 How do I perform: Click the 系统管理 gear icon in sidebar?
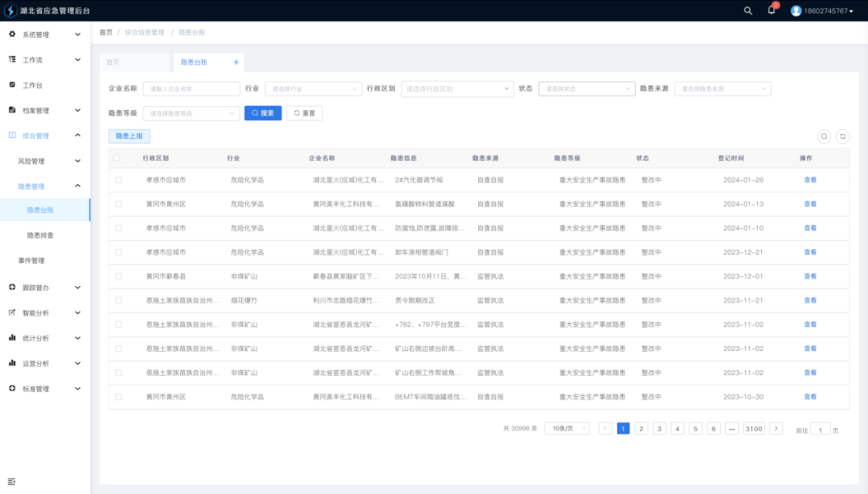pyautogui.click(x=12, y=35)
